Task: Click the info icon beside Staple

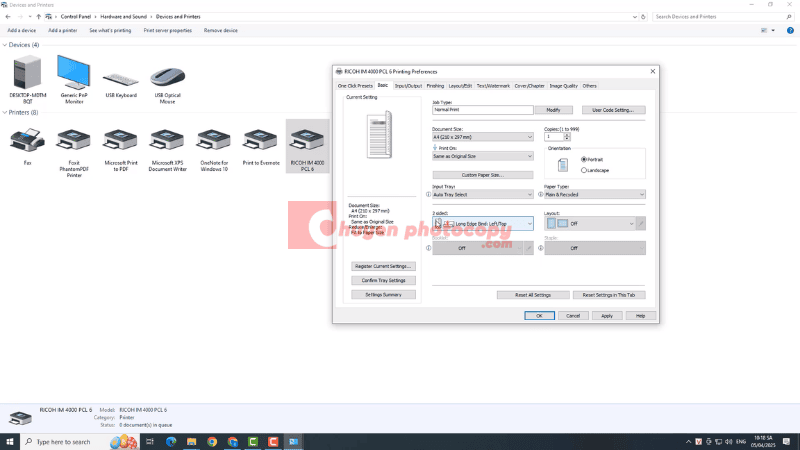Action: click(x=541, y=248)
